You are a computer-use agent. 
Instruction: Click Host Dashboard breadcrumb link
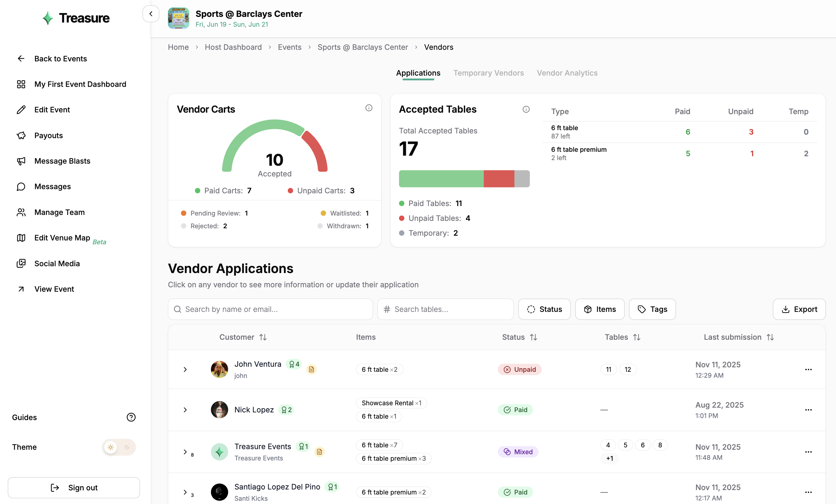pos(233,47)
